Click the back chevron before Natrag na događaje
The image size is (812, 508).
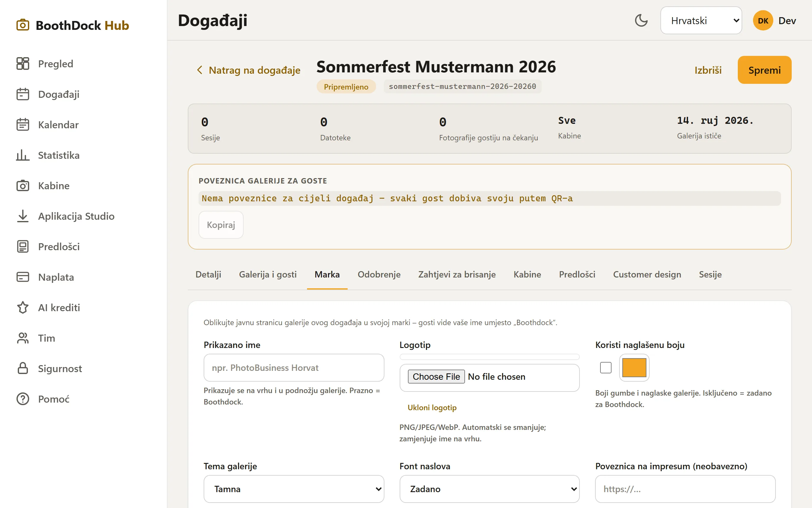[200, 70]
